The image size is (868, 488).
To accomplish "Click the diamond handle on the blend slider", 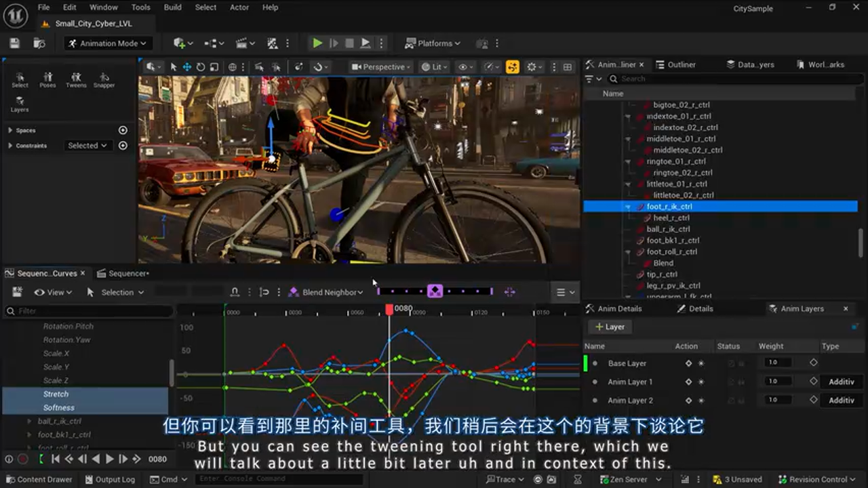I will pos(436,291).
